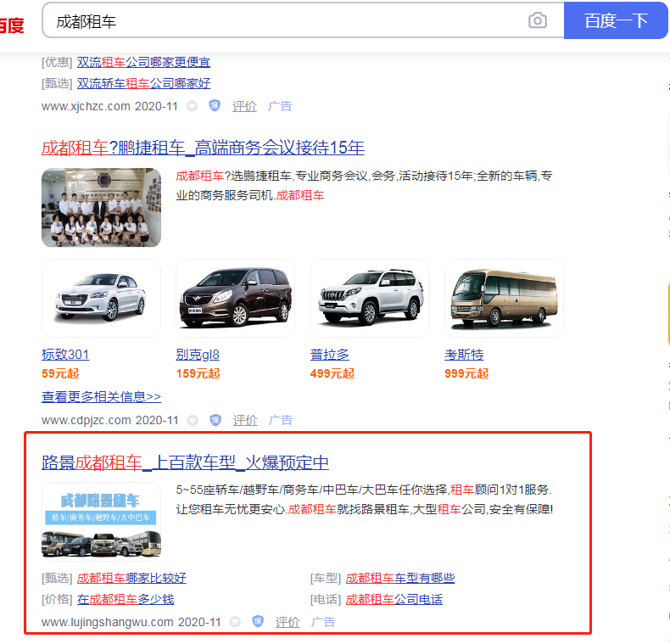
Task: Open 双流轿车租车公司哪家好 link
Action: (x=143, y=83)
